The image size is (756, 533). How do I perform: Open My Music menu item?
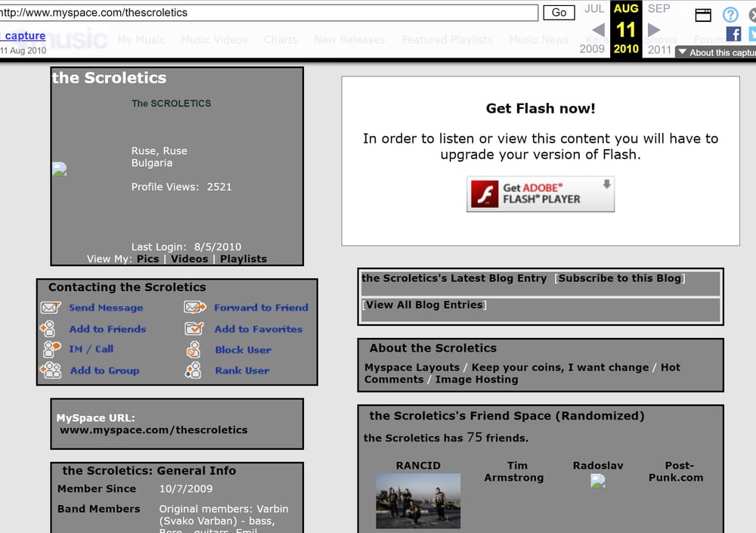[141, 39]
